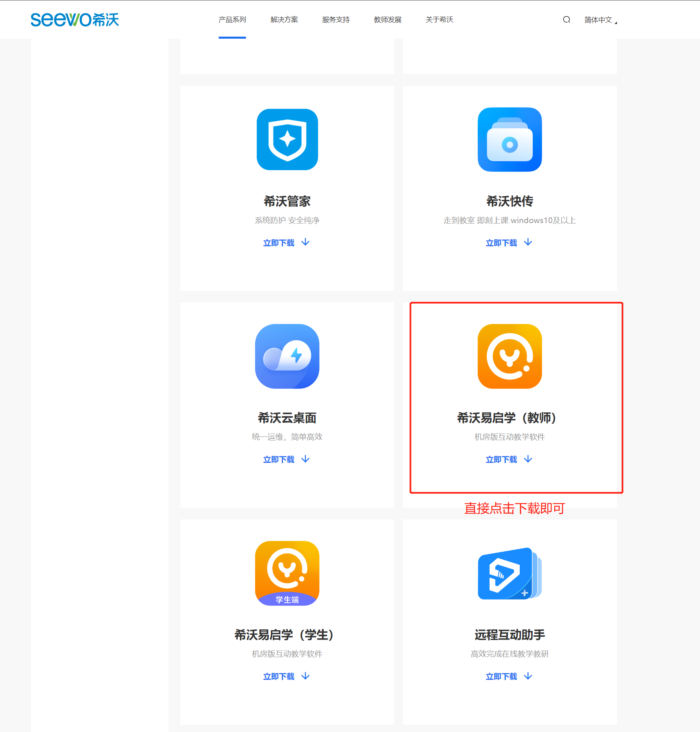Click the 远程互动助手 app icon
This screenshot has height=732, width=700.
coord(510,573)
